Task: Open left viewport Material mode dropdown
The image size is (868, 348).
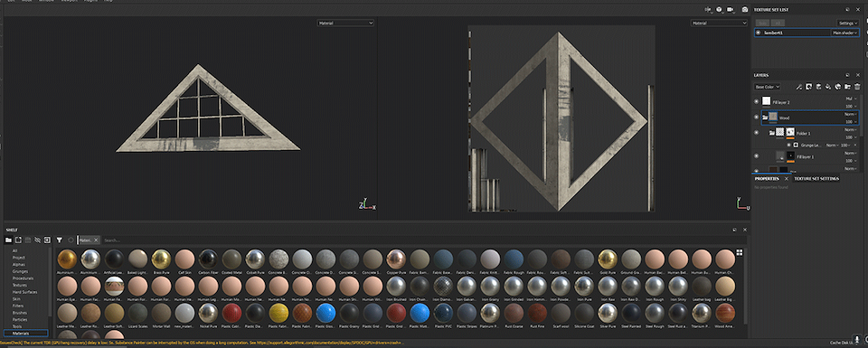Action: [346, 24]
